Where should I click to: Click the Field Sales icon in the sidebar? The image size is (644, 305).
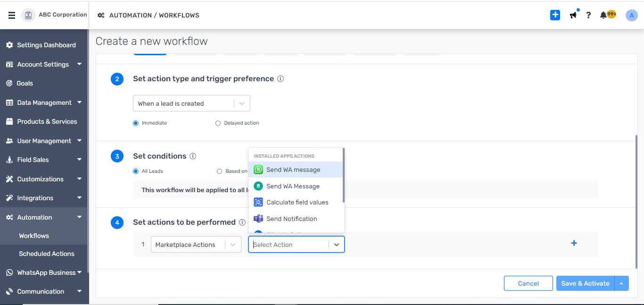click(x=9, y=160)
